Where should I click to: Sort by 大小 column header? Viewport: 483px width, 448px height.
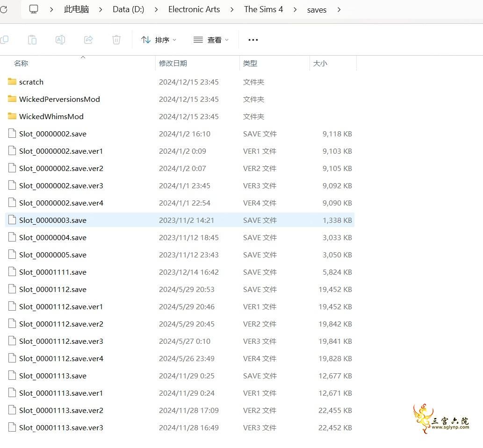(320, 64)
